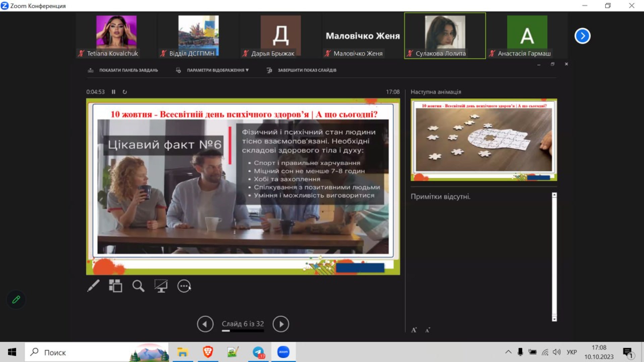Viewport: 644px width, 362px height.
Task: Click the green annotation pencil icon
Action: 16,299
